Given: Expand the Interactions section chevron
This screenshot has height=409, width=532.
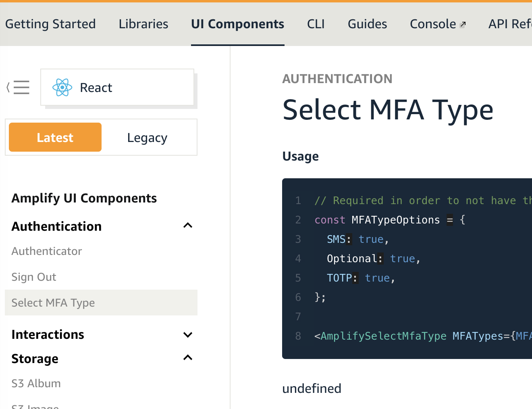Looking at the screenshot, I should [188, 334].
